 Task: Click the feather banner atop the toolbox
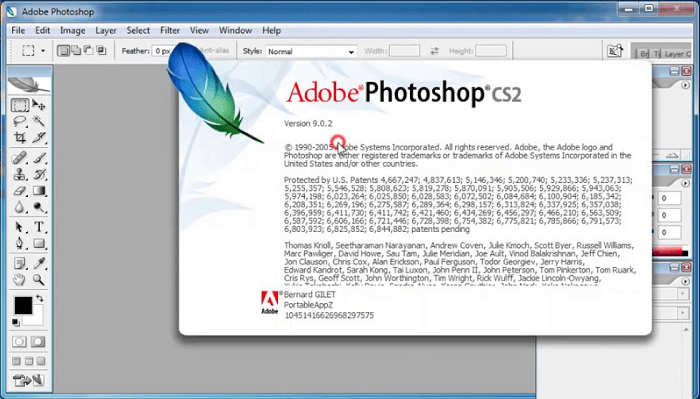click(x=29, y=84)
